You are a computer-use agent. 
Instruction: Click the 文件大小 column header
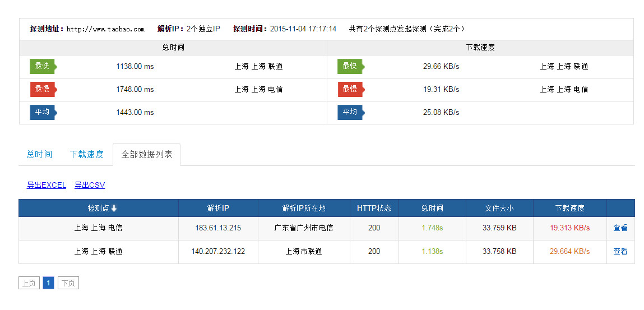tap(499, 209)
